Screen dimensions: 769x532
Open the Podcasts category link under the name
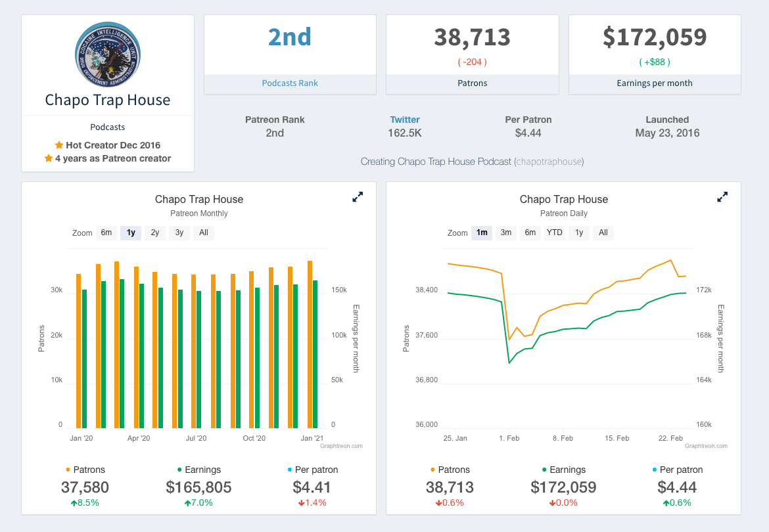pos(107,127)
